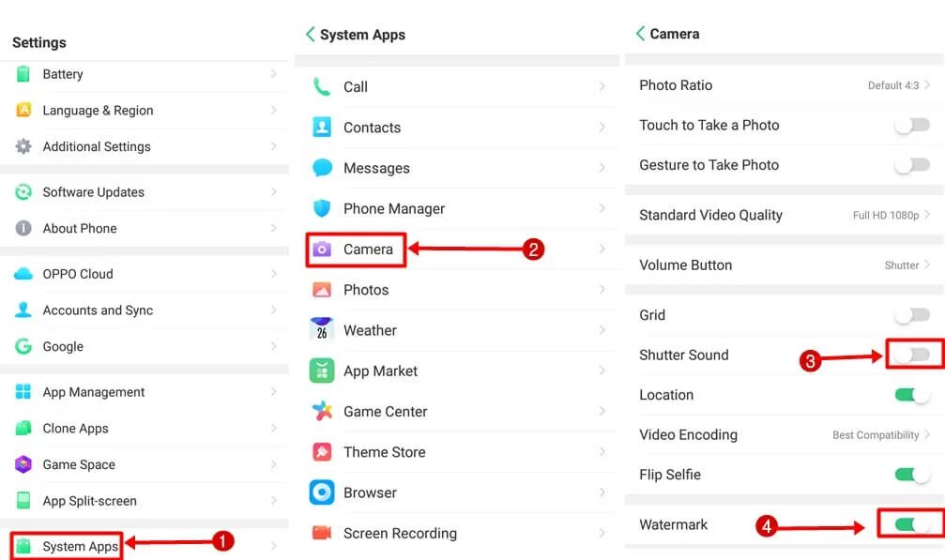Viewport: 945px width, 560px height.
Task: Enable the Shutter Sound toggle
Action: [911, 355]
